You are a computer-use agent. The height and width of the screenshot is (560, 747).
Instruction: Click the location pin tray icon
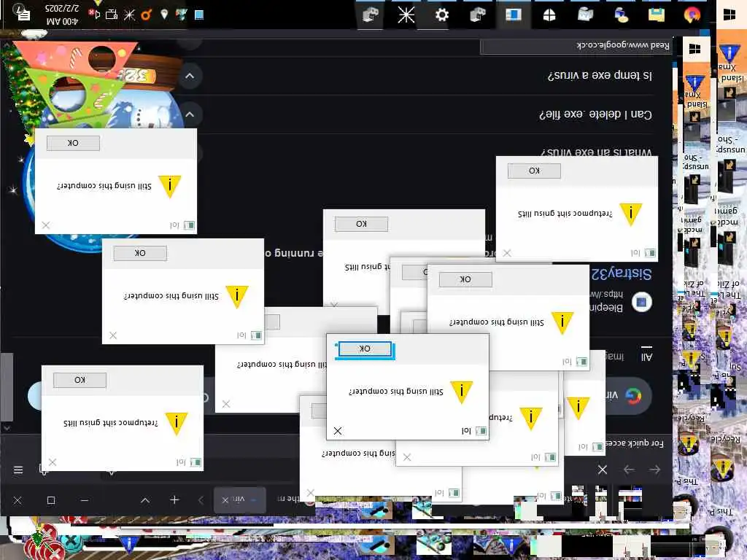[164, 15]
